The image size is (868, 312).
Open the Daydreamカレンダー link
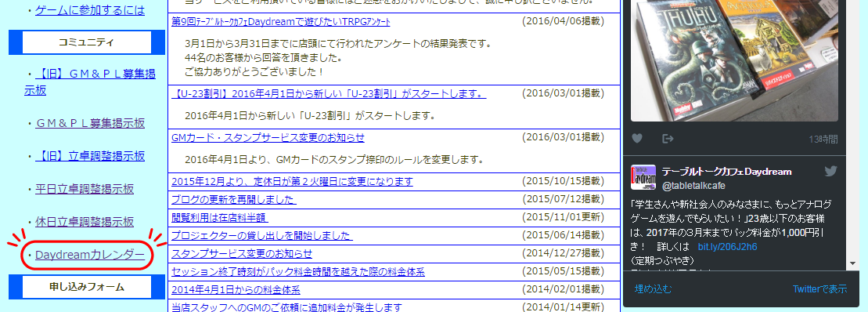[x=90, y=255]
